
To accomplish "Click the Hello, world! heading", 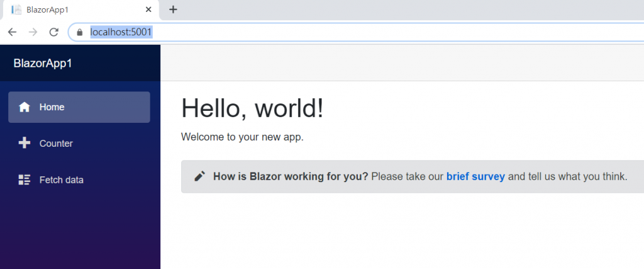I will pyautogui.click(x=252, y=108).
